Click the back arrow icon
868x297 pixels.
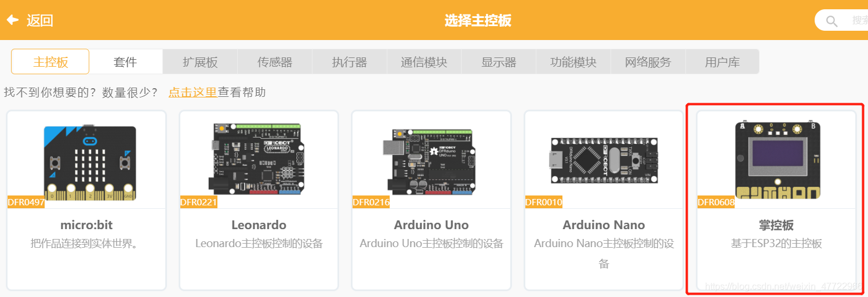pos(13,20)
